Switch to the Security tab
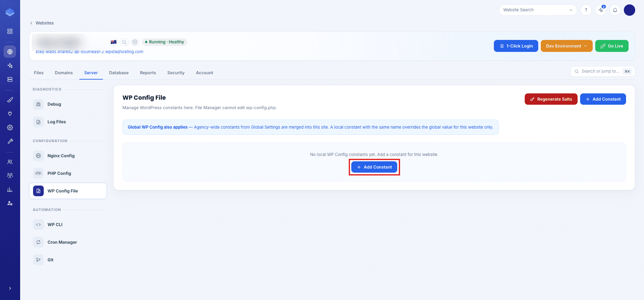 176,73
